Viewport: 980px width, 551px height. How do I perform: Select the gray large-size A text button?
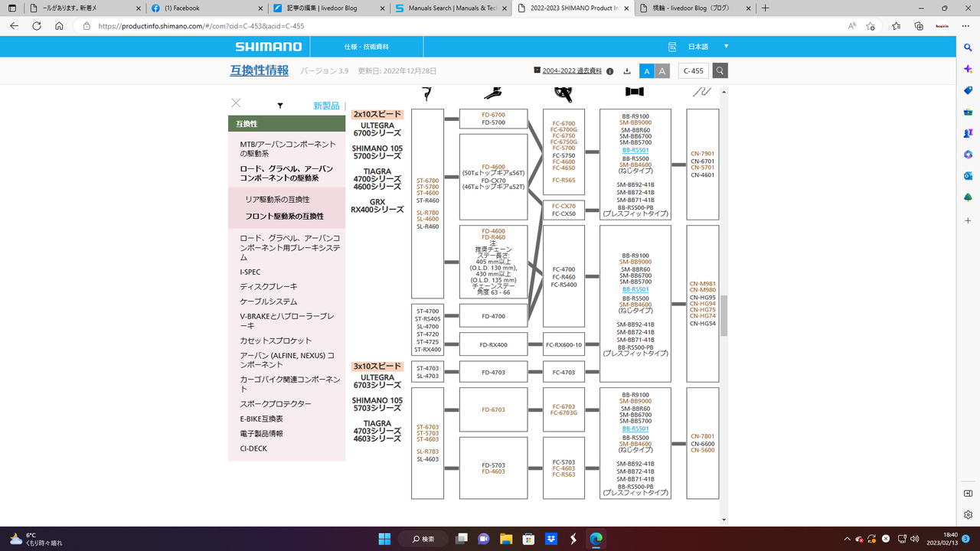[x=662, y=71]
